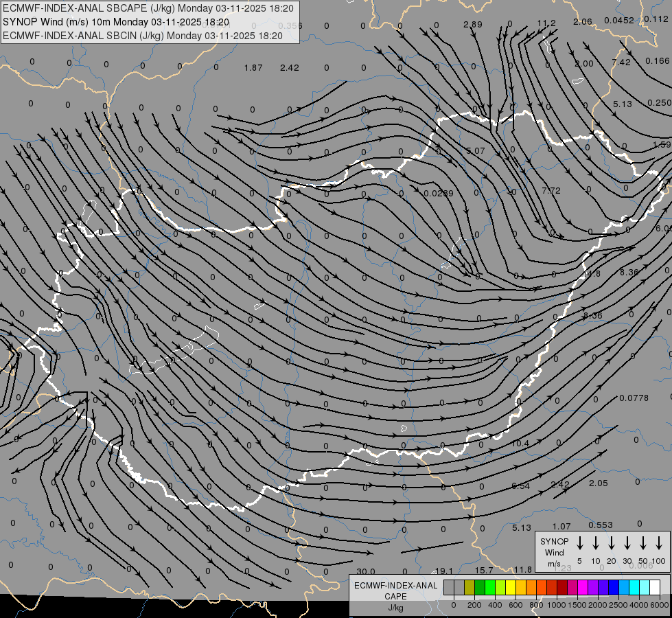The width and height of the screenshot is (672, 618).
Task: Click the 2.06 value on the map
Action: coord(583,21)
